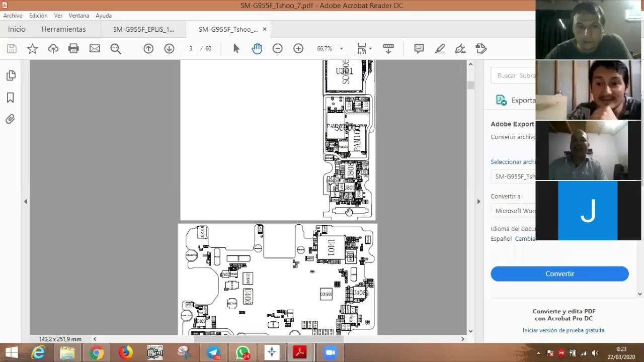Click the email envelope icon
Image resolution: width=644 pixels, height=362 pixels.
coord(95,49)
